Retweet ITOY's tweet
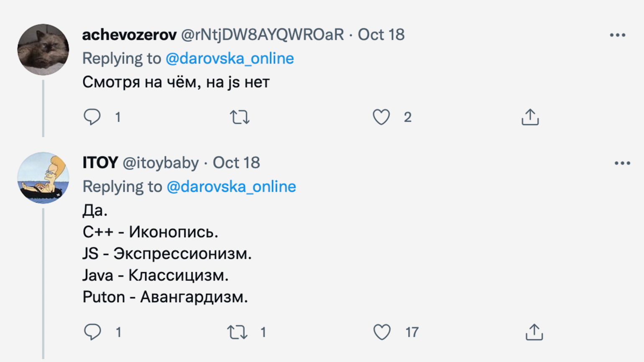The image size is (644, 362). click(237, 332)
